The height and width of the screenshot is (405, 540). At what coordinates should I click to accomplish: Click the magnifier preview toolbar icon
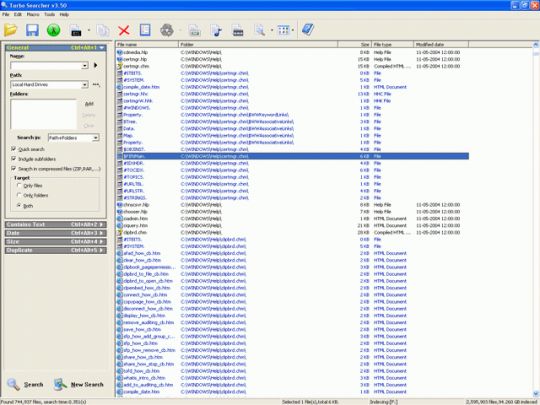(260, 31)
